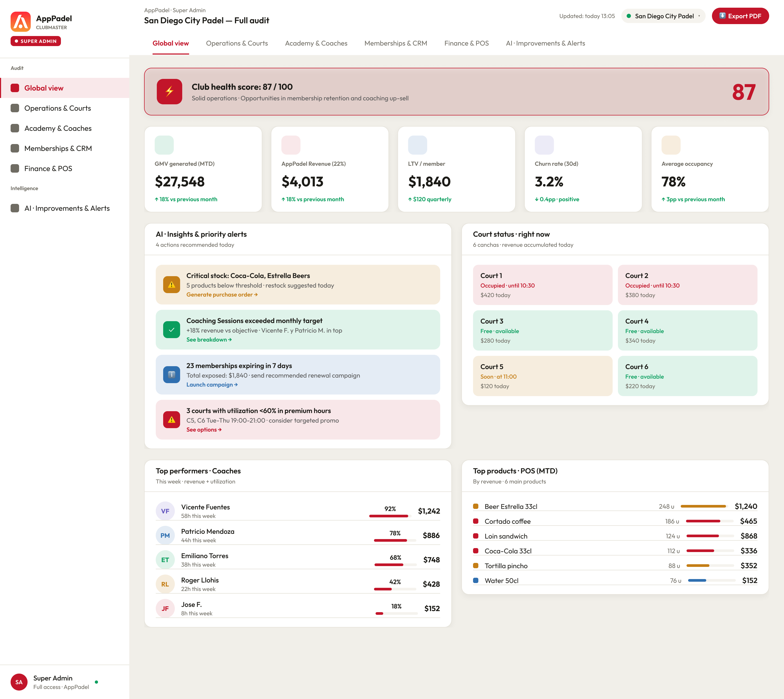Click the $27,548 GMV value
Viewport: 784px width, 699px height.
[180, 182]
